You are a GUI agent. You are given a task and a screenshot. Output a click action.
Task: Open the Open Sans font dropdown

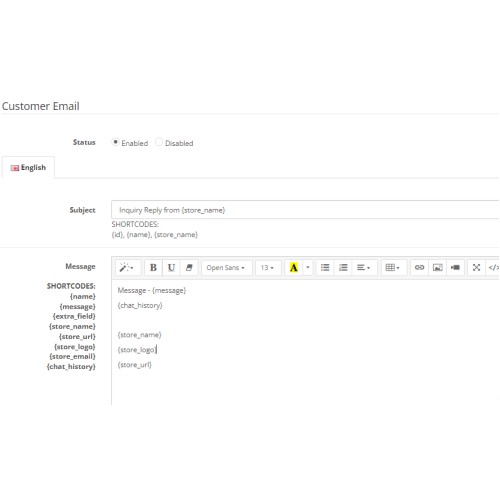click(226, 268)
